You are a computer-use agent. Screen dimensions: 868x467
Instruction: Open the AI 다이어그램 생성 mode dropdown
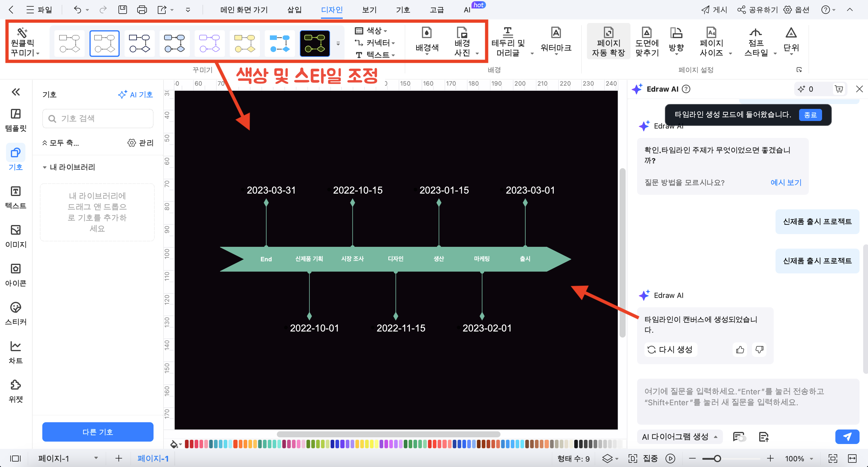[x=680, y=437]
